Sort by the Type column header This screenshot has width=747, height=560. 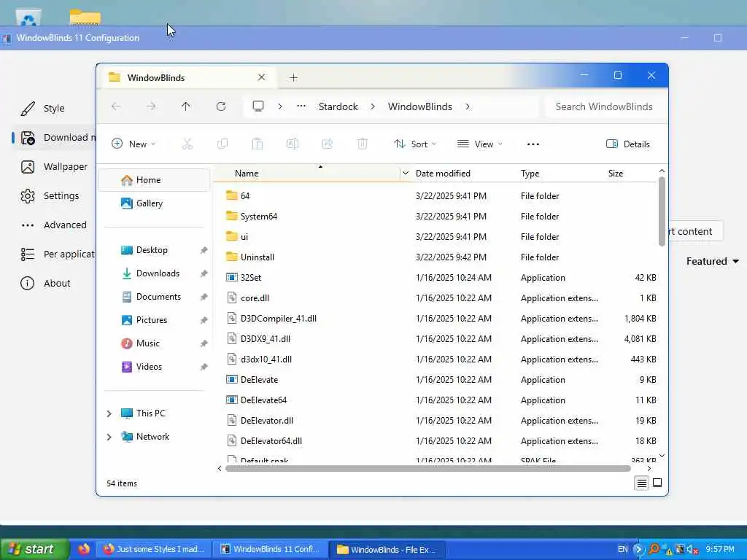point(530,174)
